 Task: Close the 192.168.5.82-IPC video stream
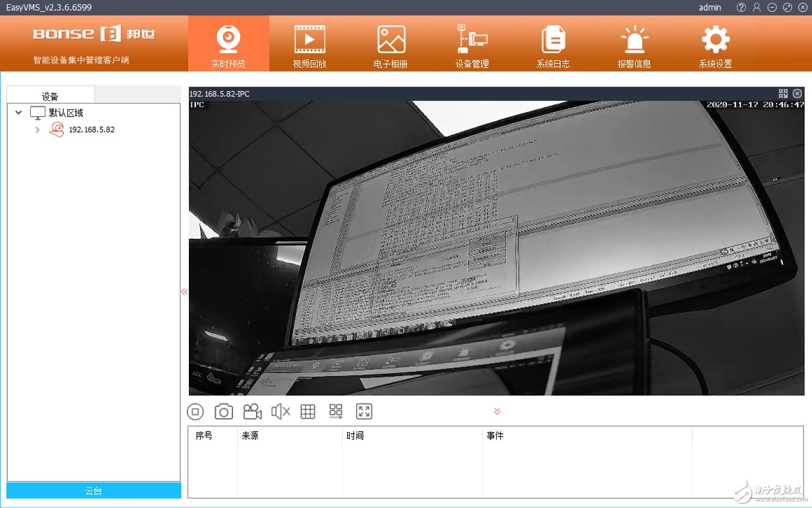coord(797,94)
